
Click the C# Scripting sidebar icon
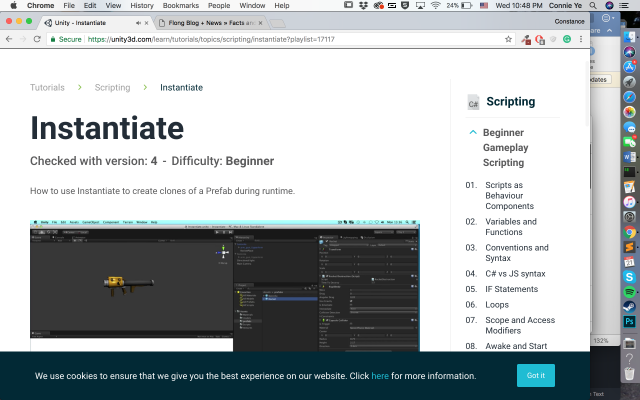(x=473, y=102)
